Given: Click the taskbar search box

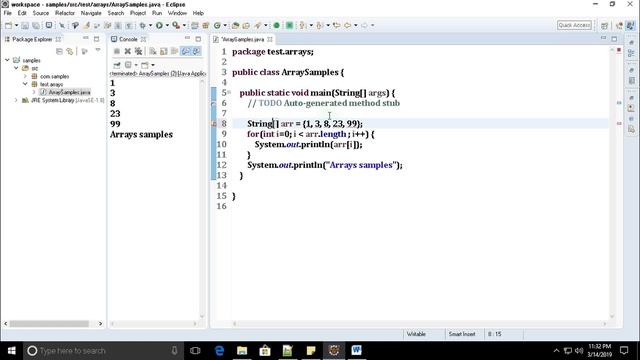Looking at the screenshot, I should [102, 351].
